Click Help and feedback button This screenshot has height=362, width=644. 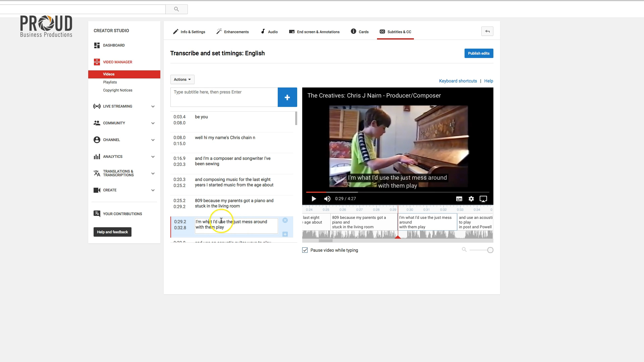(x=112, y=232)
